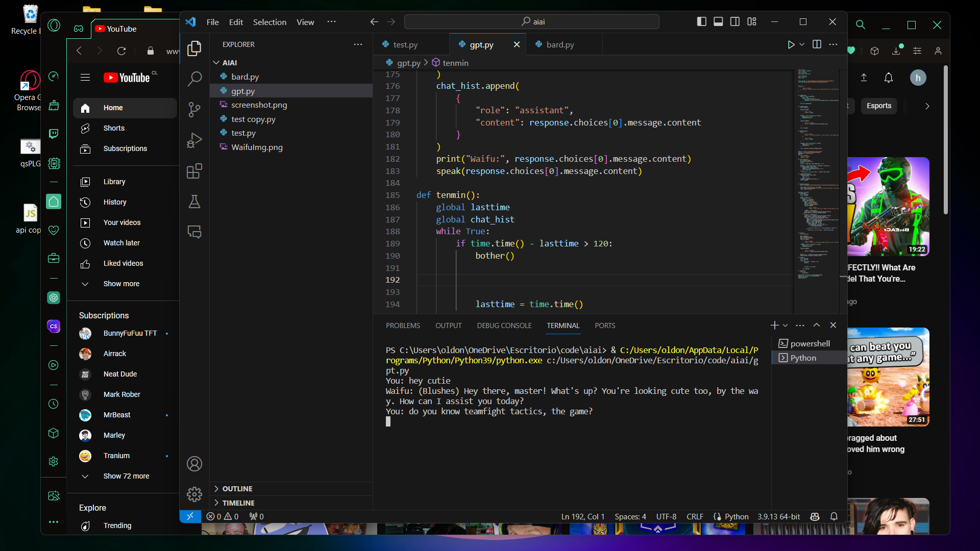
Task: Expand the TIMELINE section
Action: (238, 503)
